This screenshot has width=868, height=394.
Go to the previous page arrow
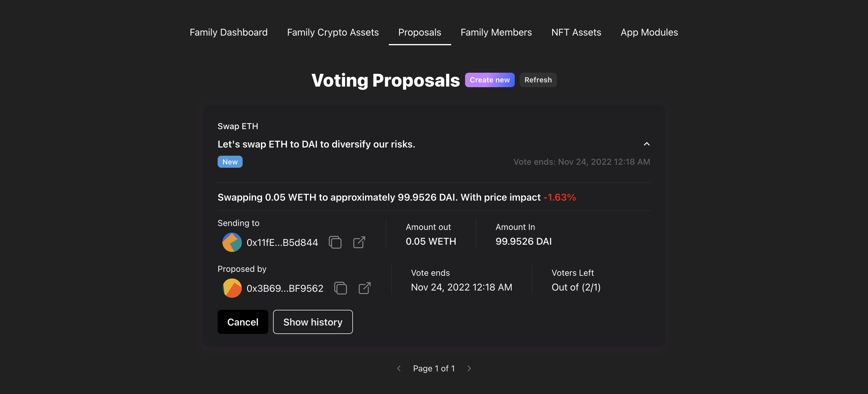(x=399, y=368)
